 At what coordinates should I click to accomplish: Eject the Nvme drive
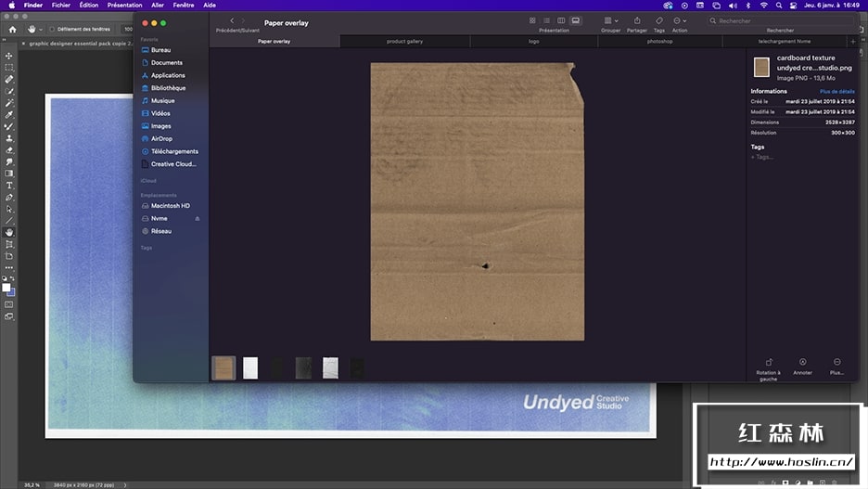pyautogui.click(x=197, y=218)
